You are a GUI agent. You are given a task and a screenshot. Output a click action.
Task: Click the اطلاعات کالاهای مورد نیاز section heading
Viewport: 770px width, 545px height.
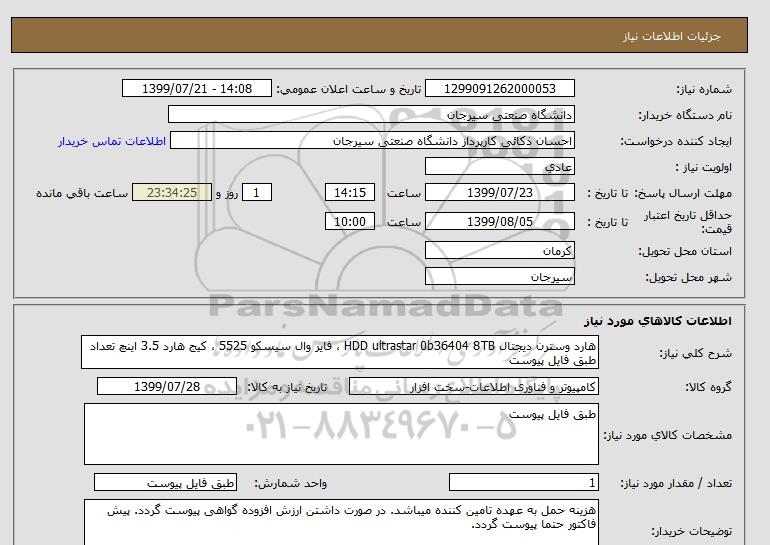click(658, 321)
